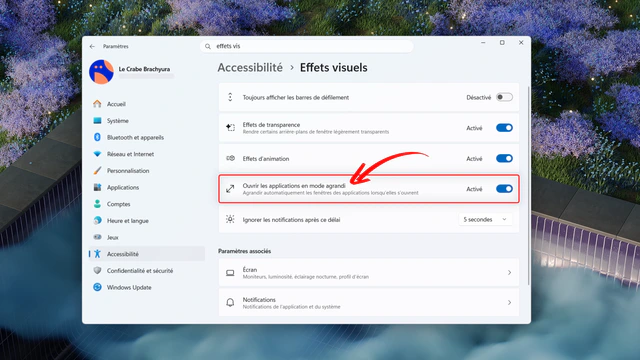
Task: Click the user profile avatar
Action: (101, 72)
